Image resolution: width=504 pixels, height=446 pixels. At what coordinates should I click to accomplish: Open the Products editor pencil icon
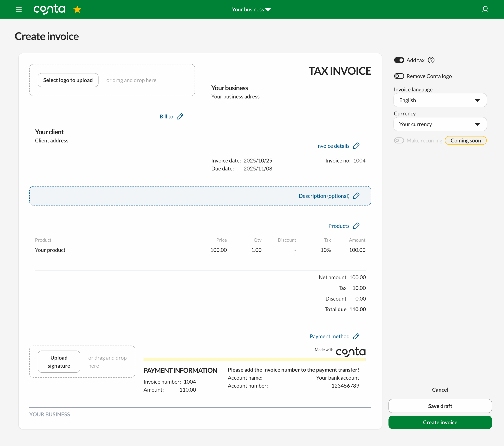pos(356,226)
